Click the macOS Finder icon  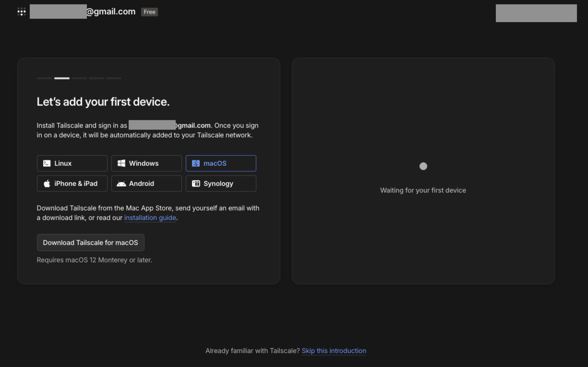pyautogui.click(x=196, y=163)
